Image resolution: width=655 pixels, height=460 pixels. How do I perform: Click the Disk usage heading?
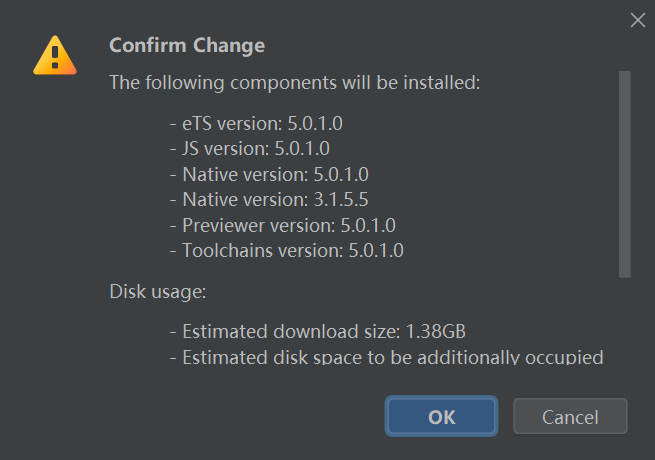point(157,292)
